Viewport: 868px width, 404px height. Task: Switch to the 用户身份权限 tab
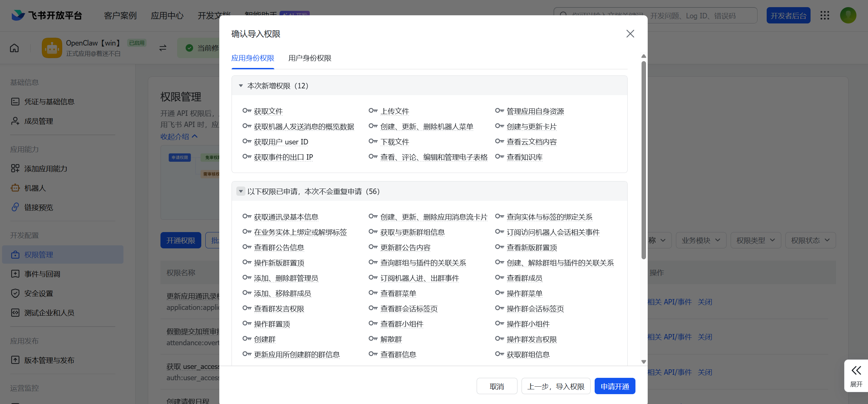click(309, 58)
